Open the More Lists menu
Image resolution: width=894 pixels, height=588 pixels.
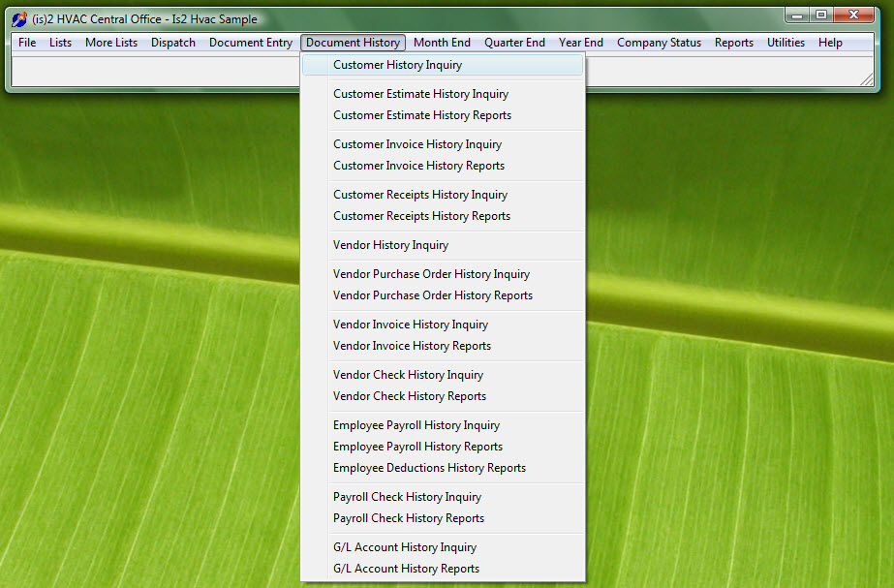click(111, 43)
